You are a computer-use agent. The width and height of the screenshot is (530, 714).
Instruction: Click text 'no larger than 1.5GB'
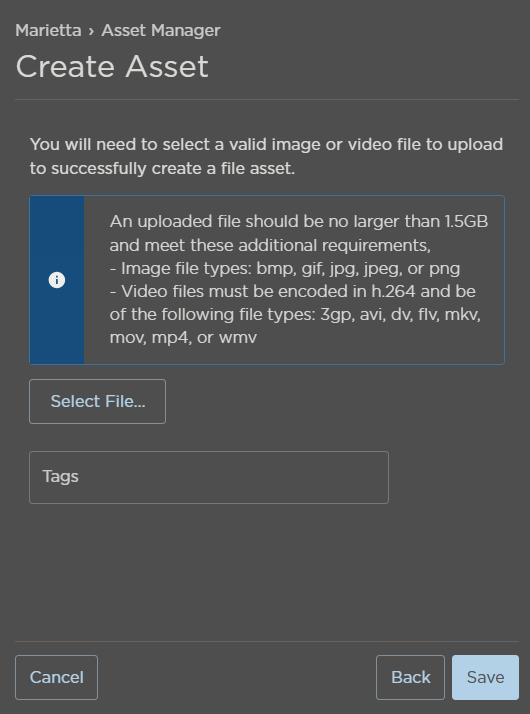[408, 221]
